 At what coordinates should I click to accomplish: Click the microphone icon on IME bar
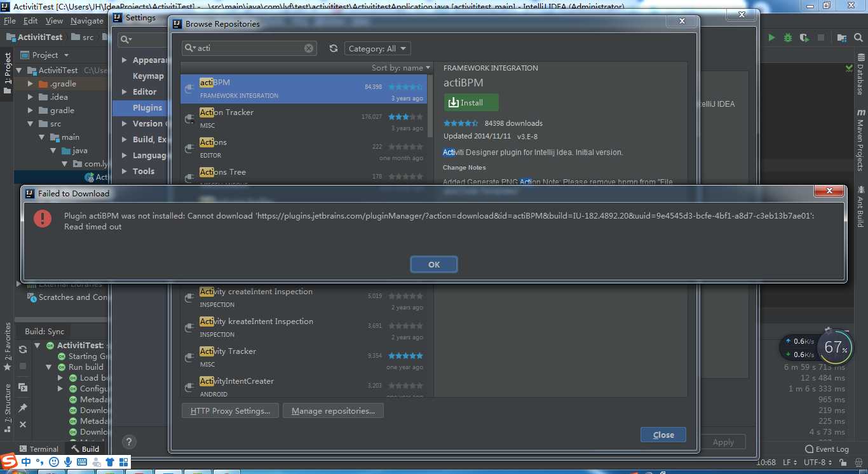pos(68,462)
